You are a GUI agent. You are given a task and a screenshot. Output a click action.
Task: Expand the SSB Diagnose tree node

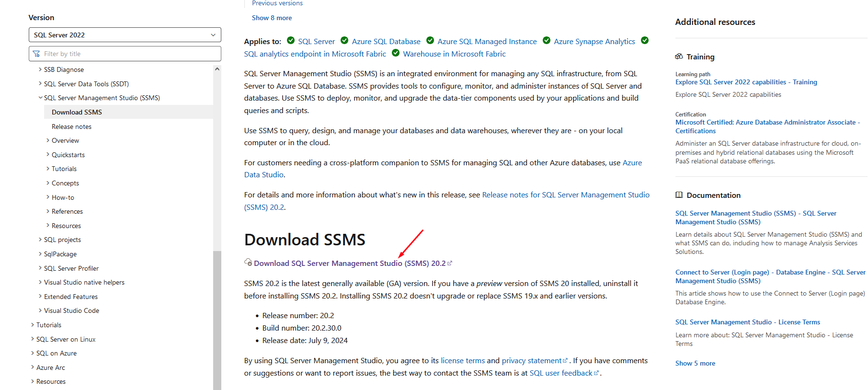[40, 69]
